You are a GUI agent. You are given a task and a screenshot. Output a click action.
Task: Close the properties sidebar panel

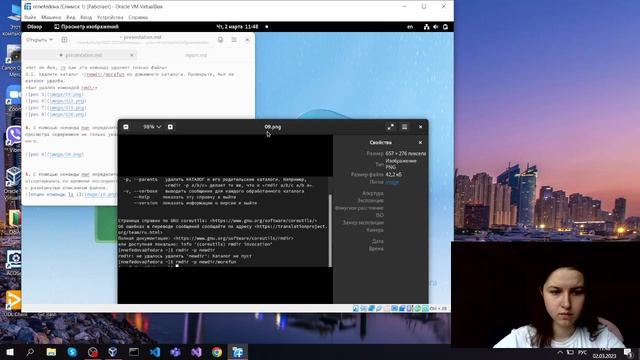tap(420, 142)
